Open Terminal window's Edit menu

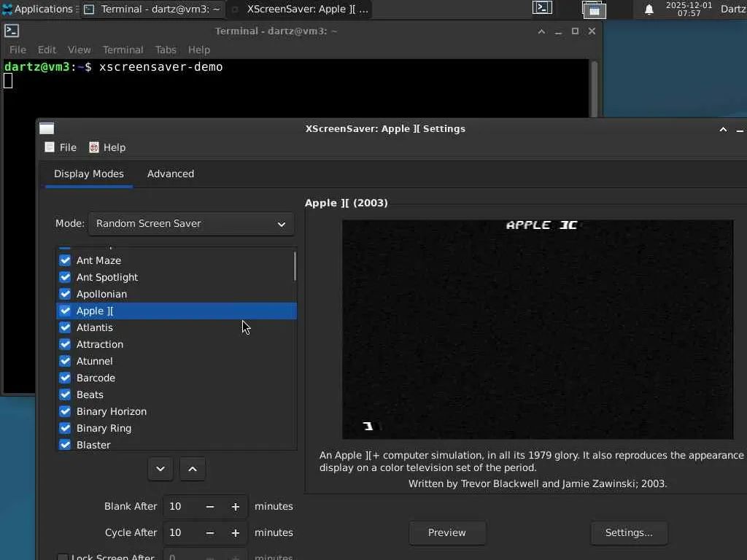pyautogui.click(x=47, y=50)
